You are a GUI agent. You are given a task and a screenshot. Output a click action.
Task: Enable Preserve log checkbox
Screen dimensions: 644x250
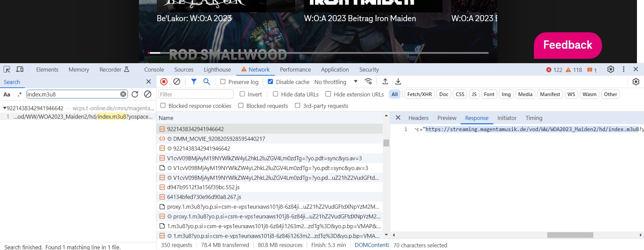click(x=223, y=82)
